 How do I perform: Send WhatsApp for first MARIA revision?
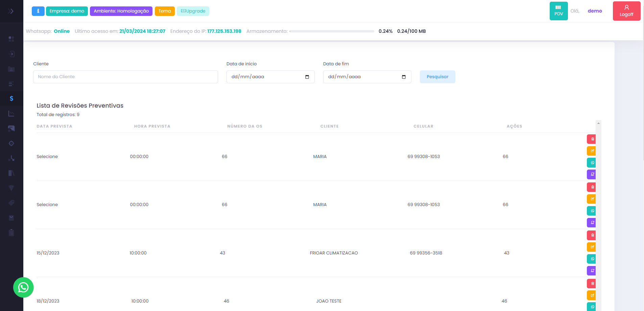click(x=592, y=163)
